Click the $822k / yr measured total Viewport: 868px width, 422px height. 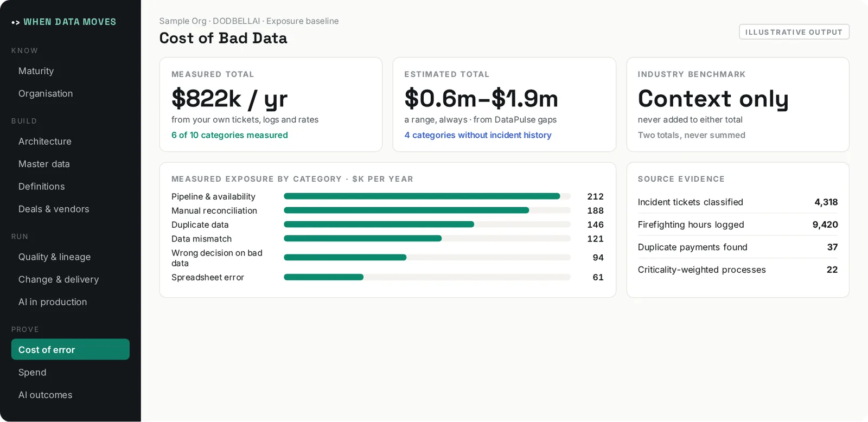(x=229, y=99)
